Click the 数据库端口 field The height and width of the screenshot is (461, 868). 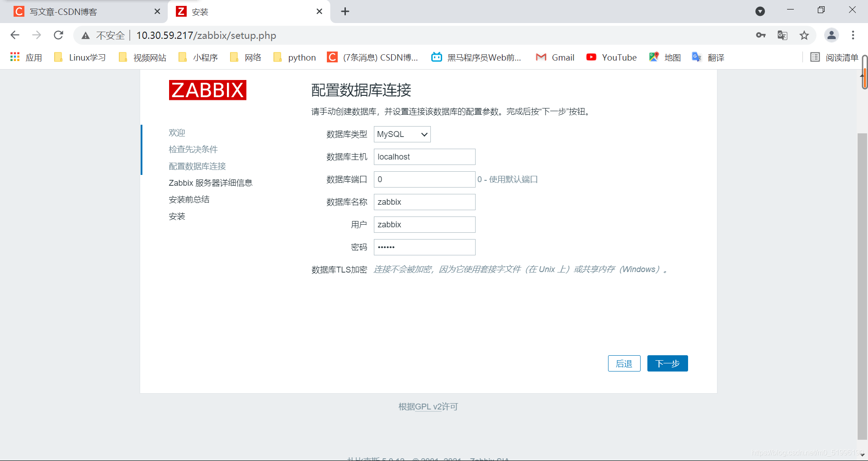pyautogui.click(x=425, y=179)
